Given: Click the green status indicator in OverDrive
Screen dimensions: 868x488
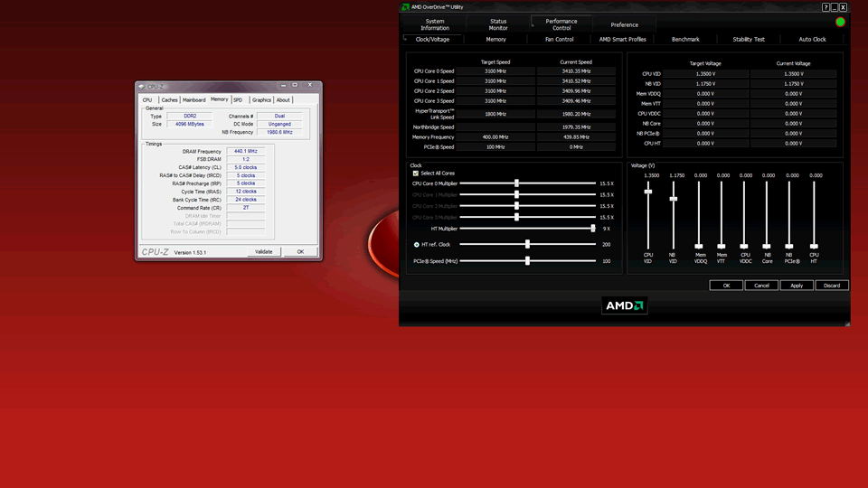Looking at the screenshot, I should pyautogui.click(x=840, y=22).
